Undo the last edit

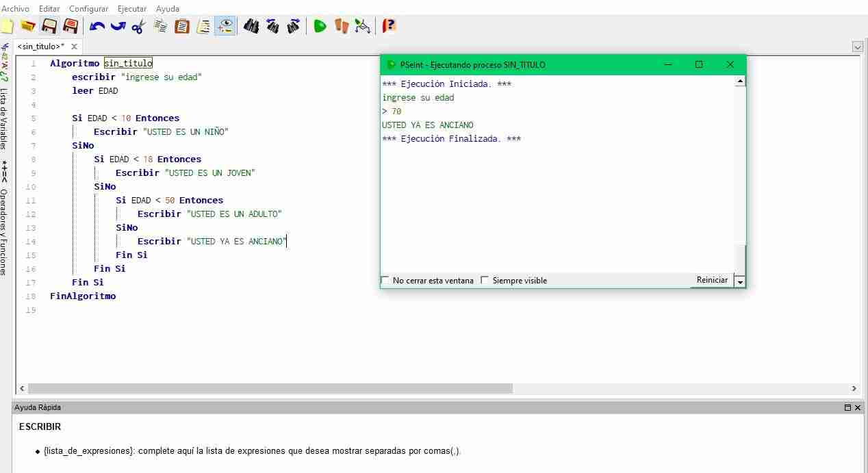click(97, 26)
